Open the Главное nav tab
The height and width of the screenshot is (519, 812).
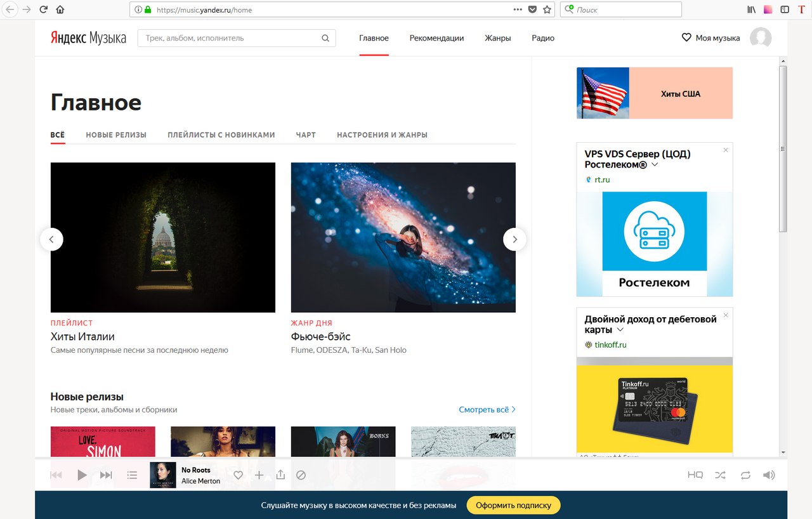pyautogui.click(x=374, y=38)
